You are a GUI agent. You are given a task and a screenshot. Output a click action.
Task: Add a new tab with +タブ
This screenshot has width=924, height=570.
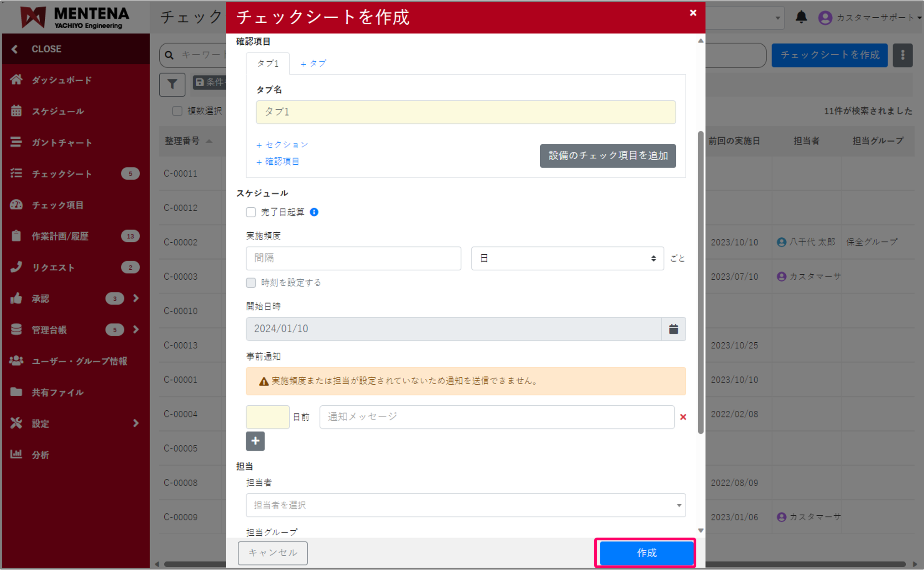pyautogui.click(x=313, y=63)
